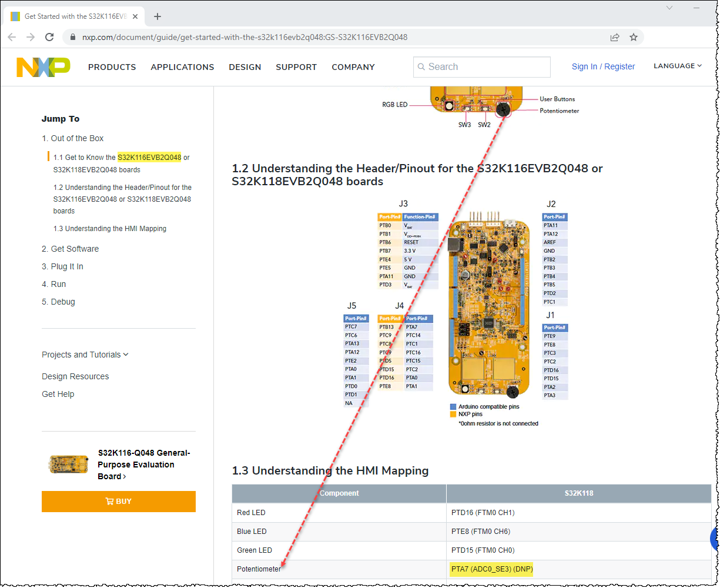Open the SUPPORT menu

coord(296,67)
